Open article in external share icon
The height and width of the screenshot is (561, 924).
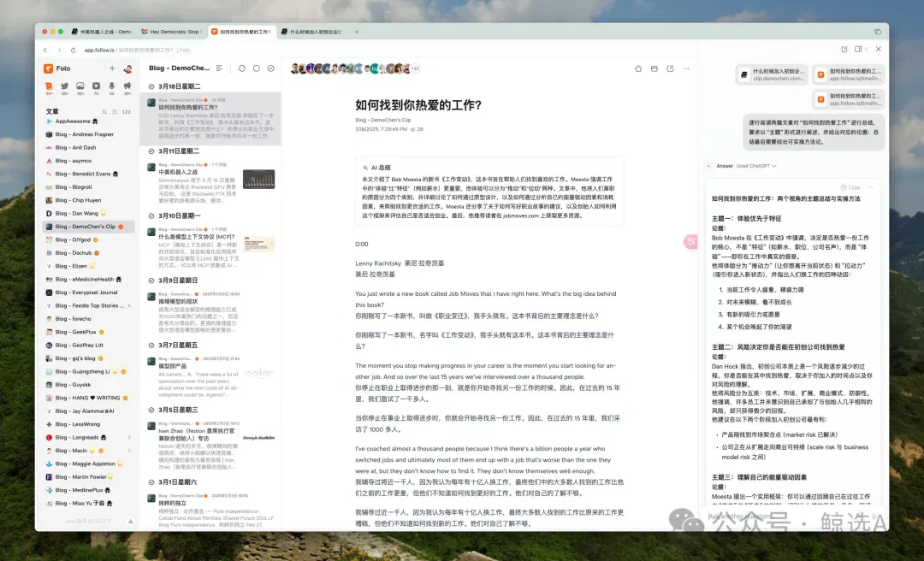(670, 68)
